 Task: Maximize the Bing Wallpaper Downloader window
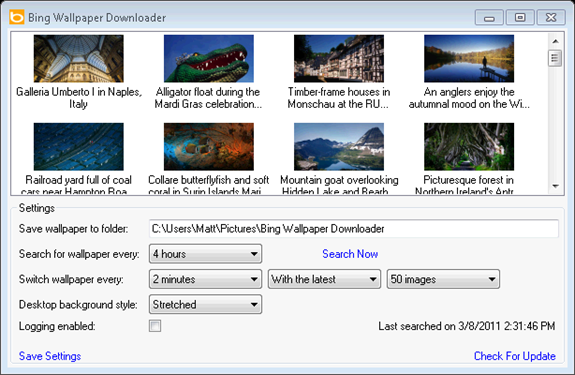[x=520, y=18]
